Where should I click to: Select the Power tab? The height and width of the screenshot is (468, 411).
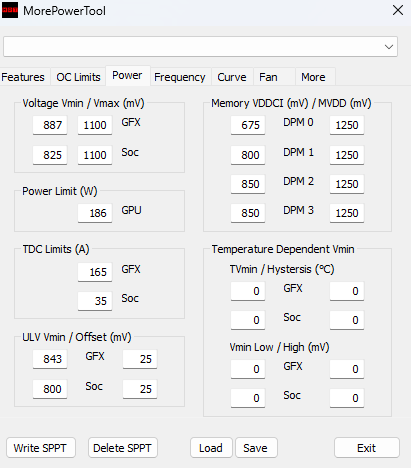[x=127, y=75]
